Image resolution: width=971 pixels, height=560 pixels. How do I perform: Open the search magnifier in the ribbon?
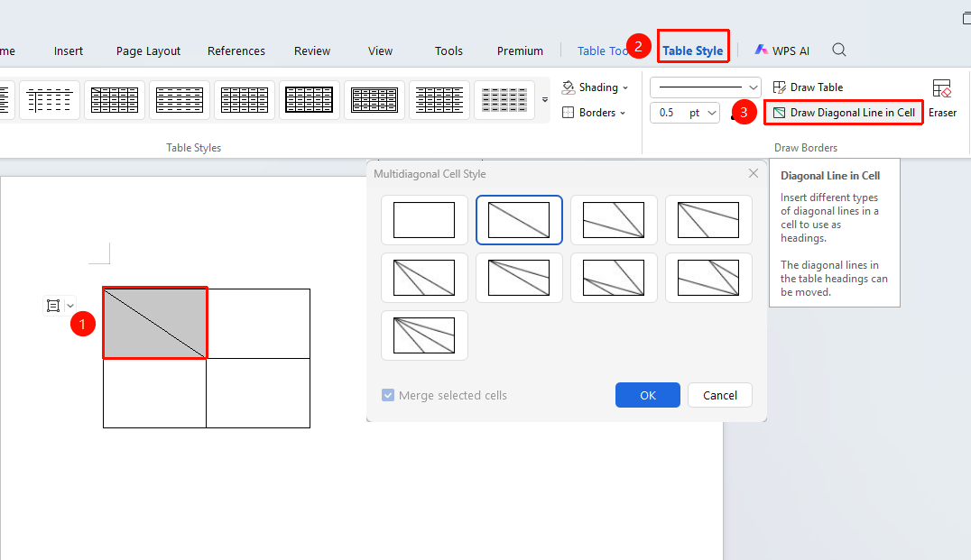click(839, 50)
